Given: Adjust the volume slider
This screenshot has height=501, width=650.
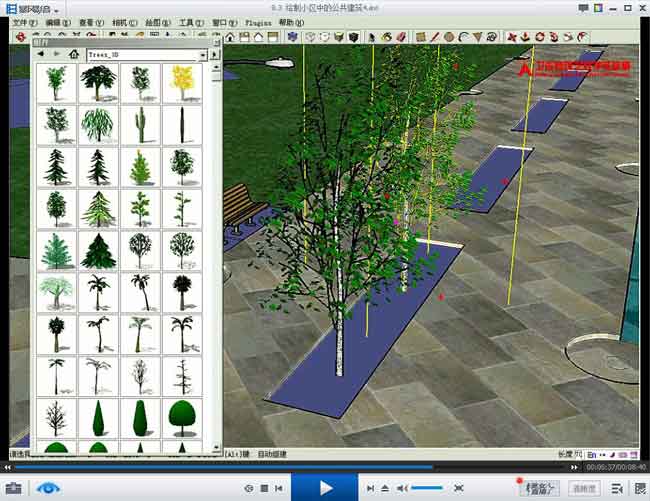Looking at the screenshot, I should click(x=427, y=488).
